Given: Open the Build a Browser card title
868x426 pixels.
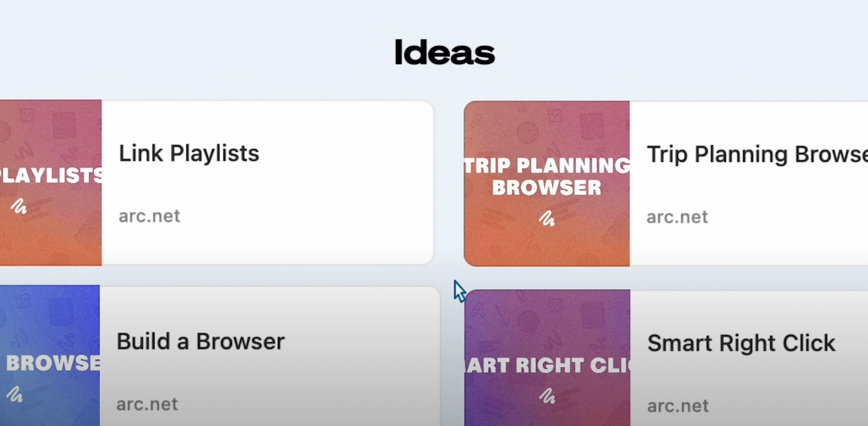Looking at the screenshot, I should pyautogui.click(x=201, y=341).
